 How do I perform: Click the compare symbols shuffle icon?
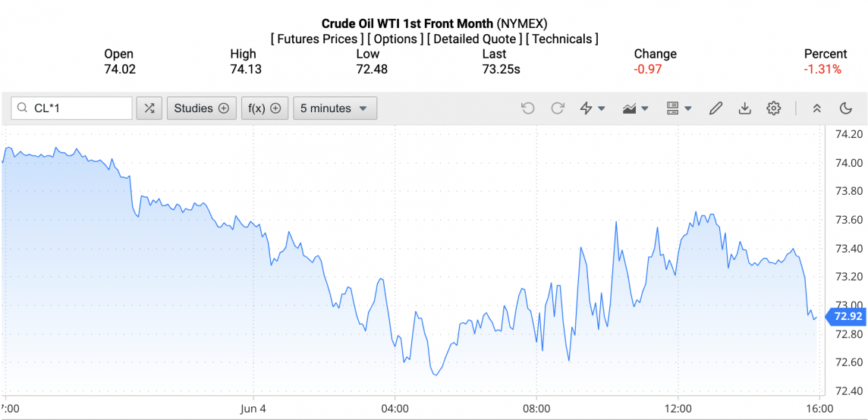click(x=149, y=108)
